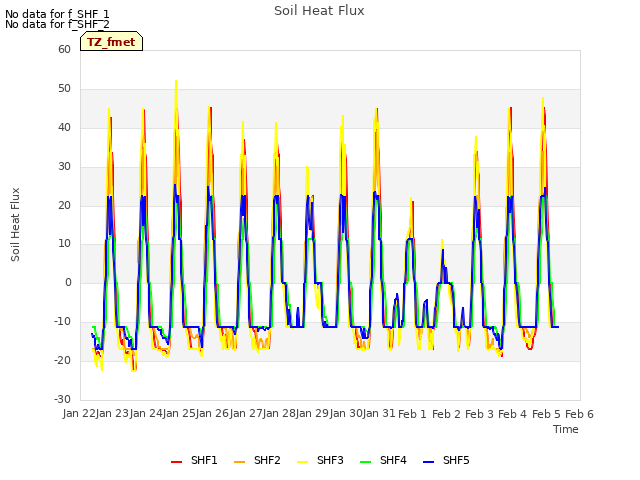Click the 0 y-axis tick label

[x=68, y=282]
